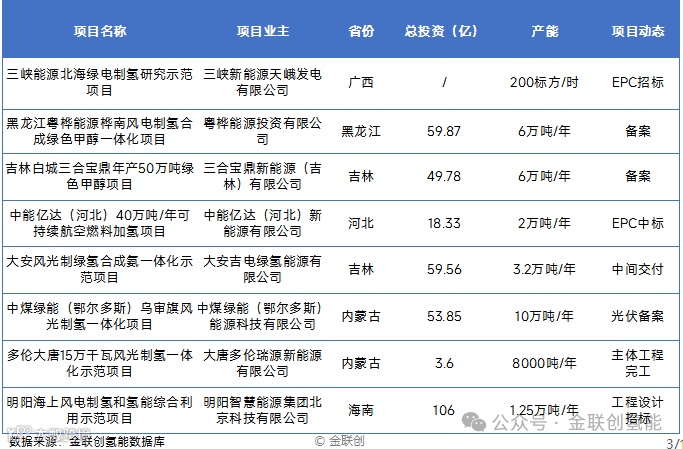
Task: Select 明阳智慧能源集团北京科技有限公司 owner cell
Action: (263, 410)
